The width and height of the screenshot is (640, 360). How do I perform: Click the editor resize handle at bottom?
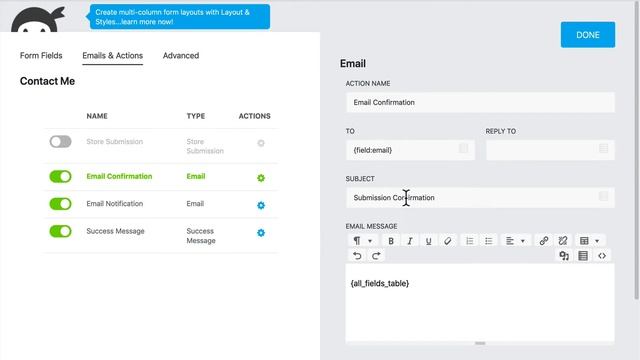coord(480,343)
